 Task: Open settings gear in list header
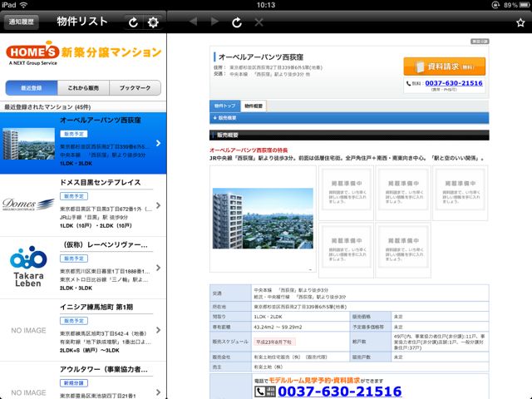[x=153, y=22]
